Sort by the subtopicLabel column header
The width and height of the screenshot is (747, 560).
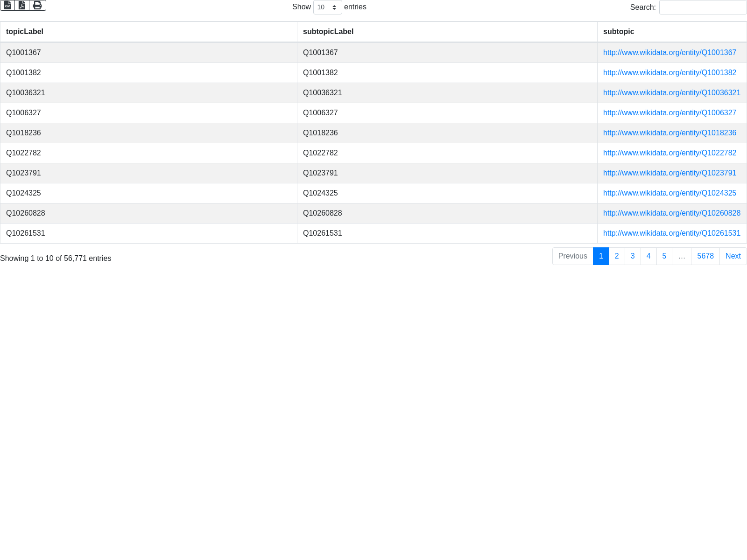pyautogui.click(x=328, y=32)
